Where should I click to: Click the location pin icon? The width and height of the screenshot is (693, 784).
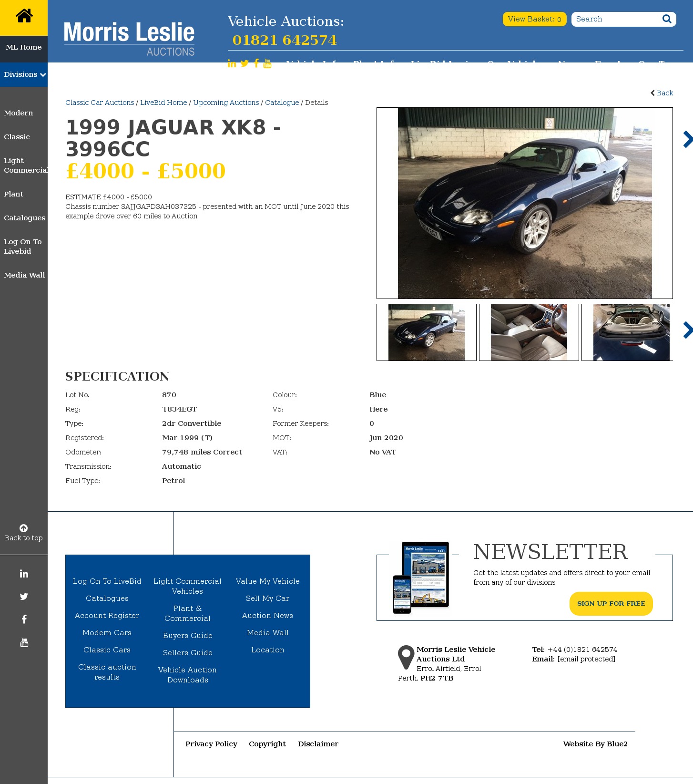pyautogui.click(x=406, y=658)
